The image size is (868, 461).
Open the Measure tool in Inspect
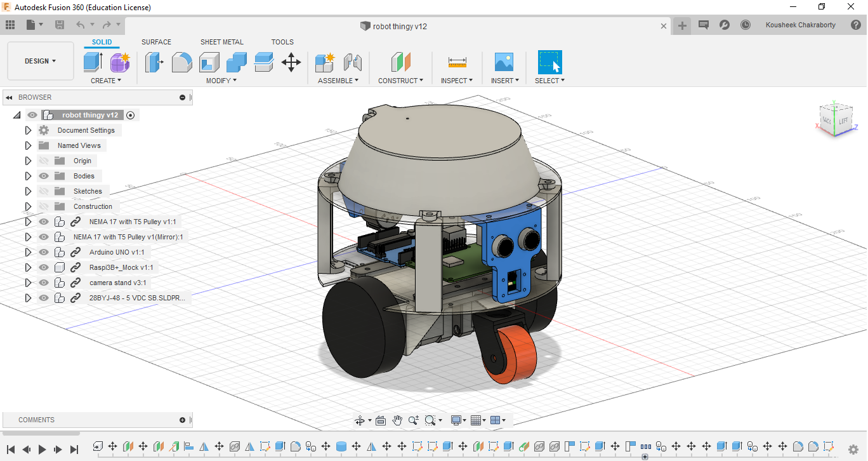coord(457,62)
